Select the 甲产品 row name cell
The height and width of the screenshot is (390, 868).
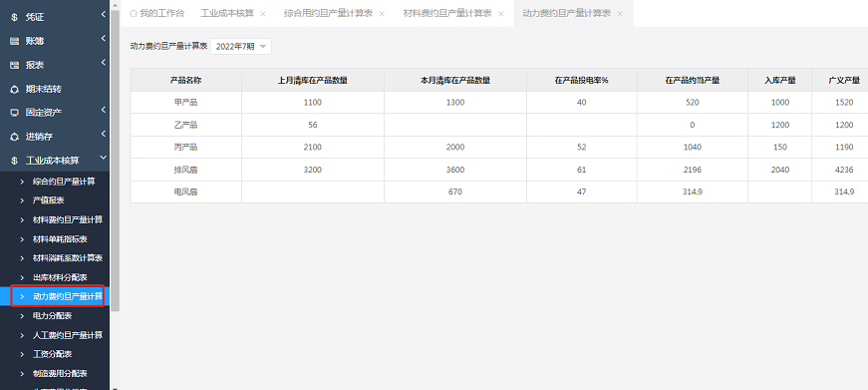tap(185, 103)
